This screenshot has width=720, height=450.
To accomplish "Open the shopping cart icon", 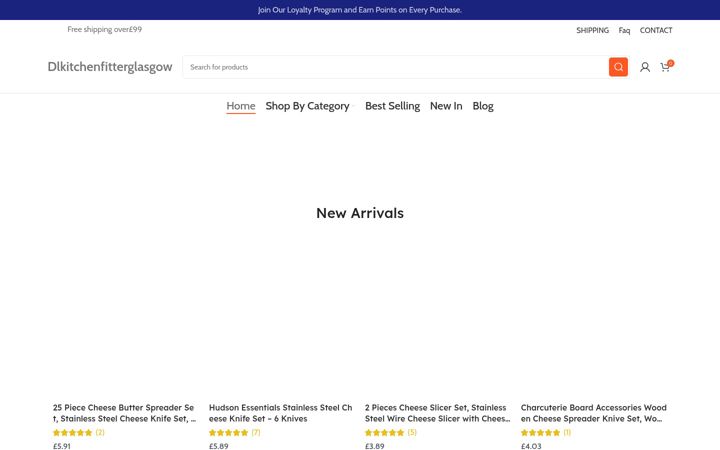I will click(x=664, y=68).
